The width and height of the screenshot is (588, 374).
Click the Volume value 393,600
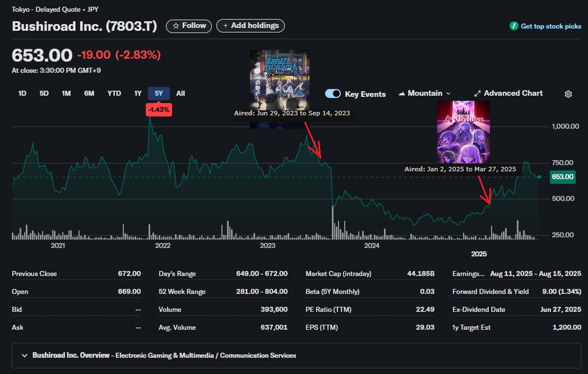point(274,310)
